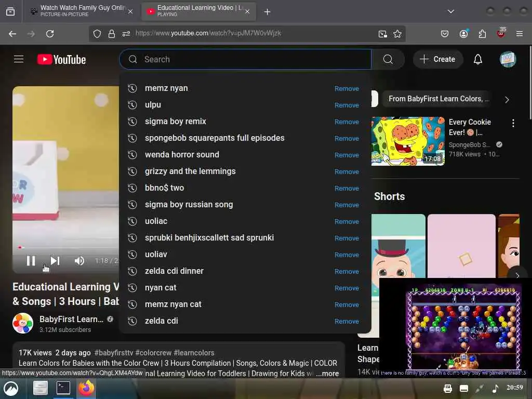Open a new browser tab

(x=268, y=12)
